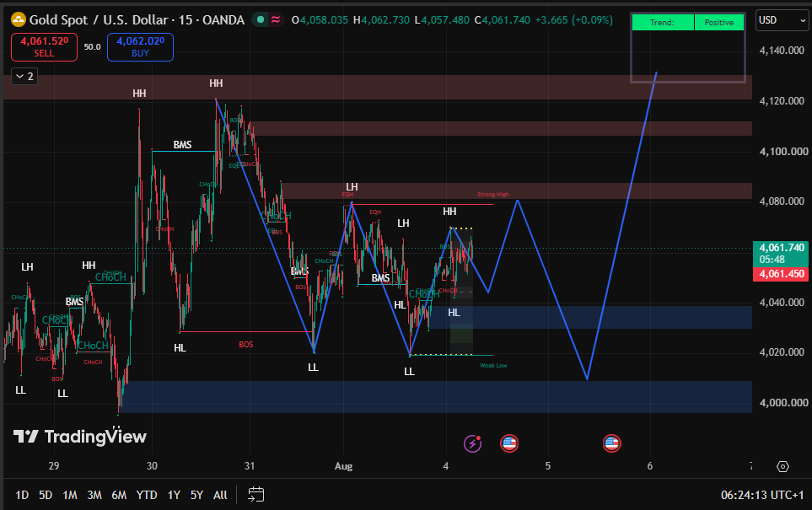Click the Trend: label in indicator table
Viewport: 812px width, 510px height.
coord(663,22)
